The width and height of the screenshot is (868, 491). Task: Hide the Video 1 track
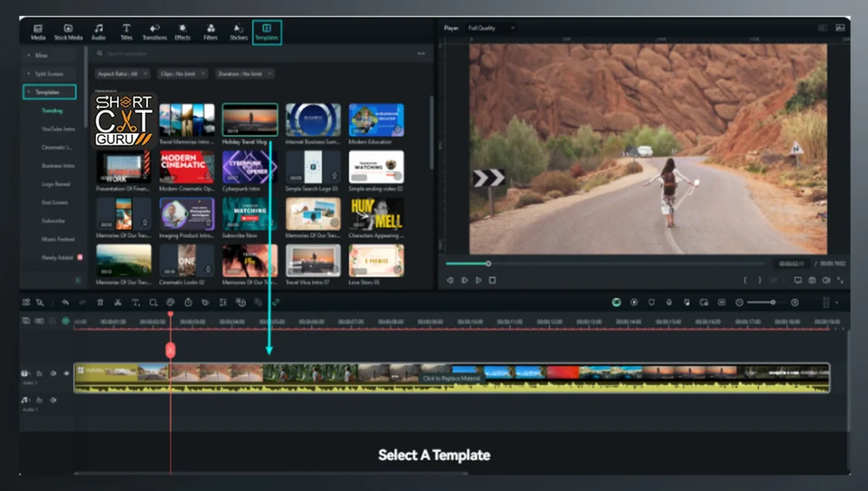pyautogui.click(x=66, y=374)
